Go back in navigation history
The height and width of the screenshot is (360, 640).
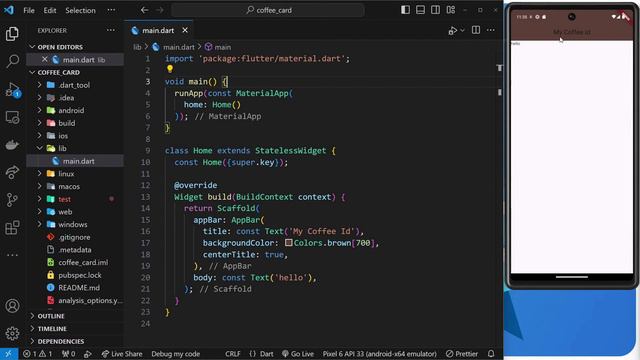144,10
